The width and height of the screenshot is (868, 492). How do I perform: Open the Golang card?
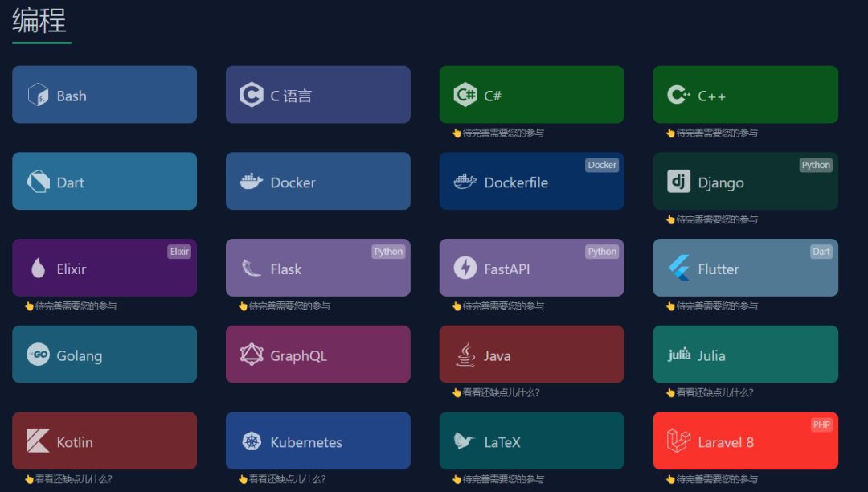[x=104, y=355]
